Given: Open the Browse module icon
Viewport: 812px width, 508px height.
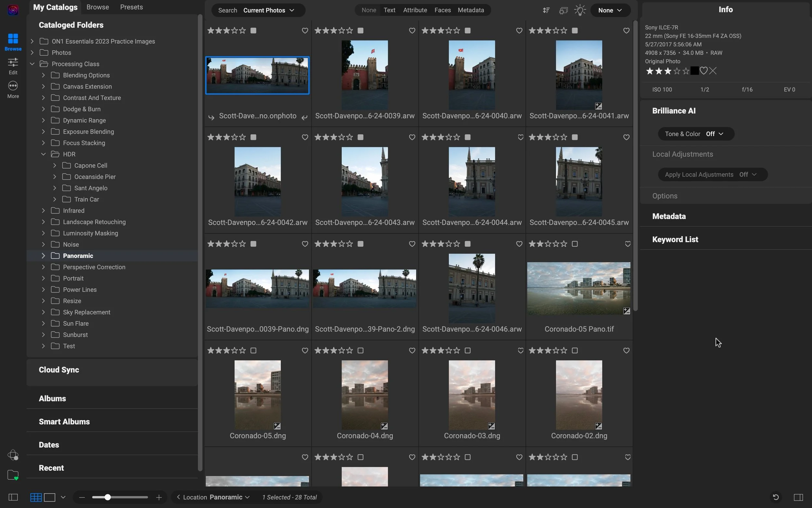Looking at the screenshot, I should pyautogui.click(x=13, y=42).
